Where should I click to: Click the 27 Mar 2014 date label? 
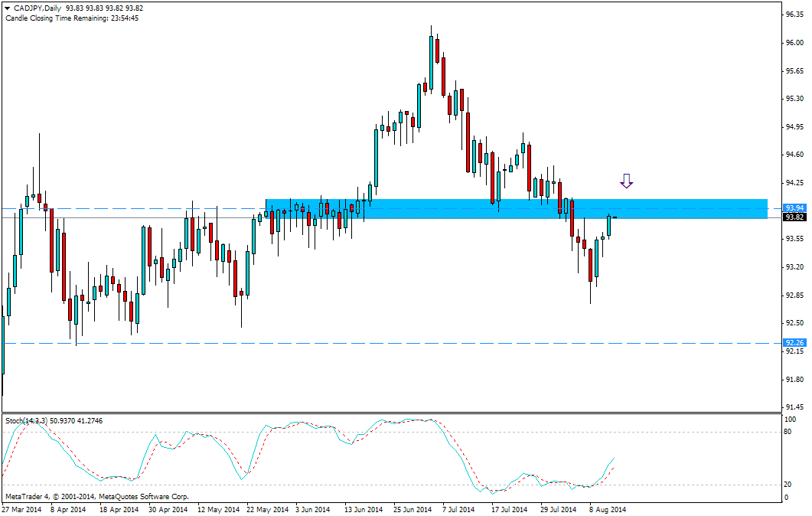21,509
